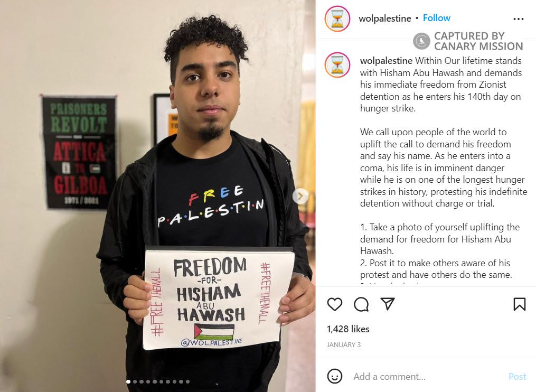This screenshot has height=392, width=536.
Task: Open the three-dot more options menu
Action: coord(519,19)
